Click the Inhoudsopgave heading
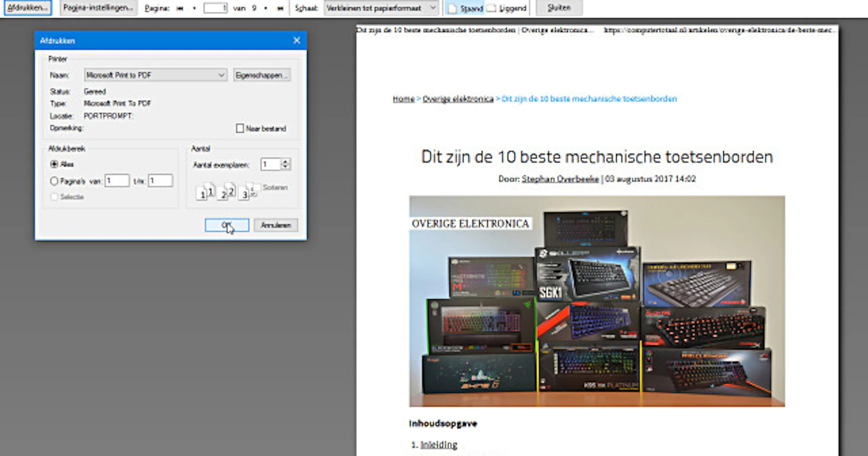 tap(443, 423)
